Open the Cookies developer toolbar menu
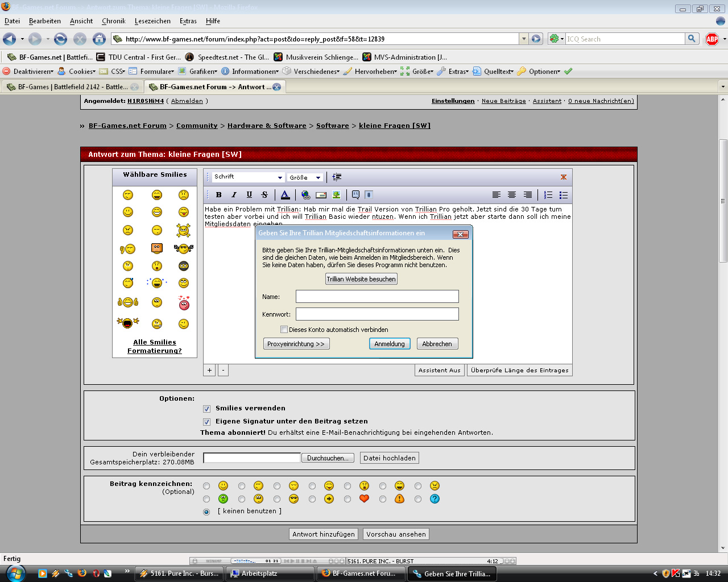728x582 pixels. click(77, 72)
